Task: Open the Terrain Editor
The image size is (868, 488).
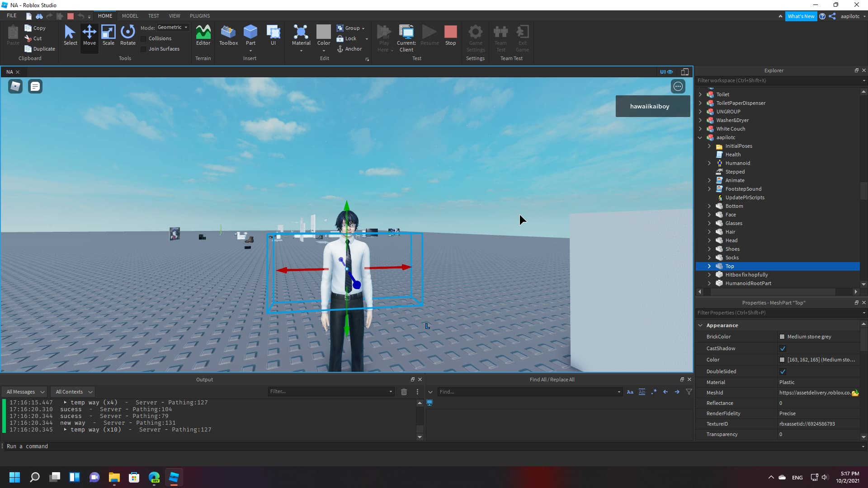Action: 203,36
